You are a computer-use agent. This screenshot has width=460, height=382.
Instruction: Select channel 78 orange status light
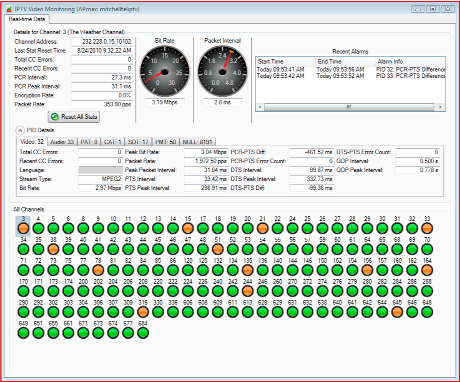[98, 270]
